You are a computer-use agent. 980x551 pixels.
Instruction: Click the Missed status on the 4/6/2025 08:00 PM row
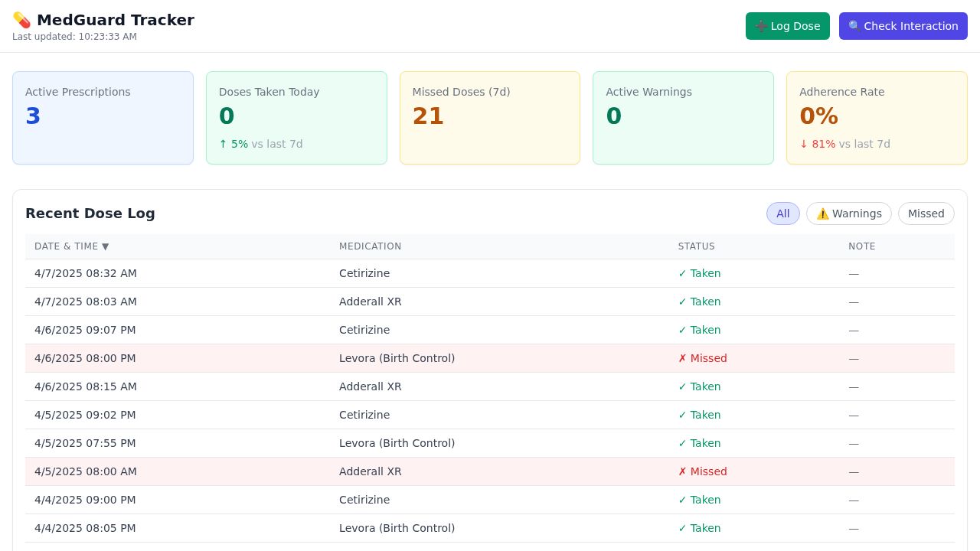703,358
